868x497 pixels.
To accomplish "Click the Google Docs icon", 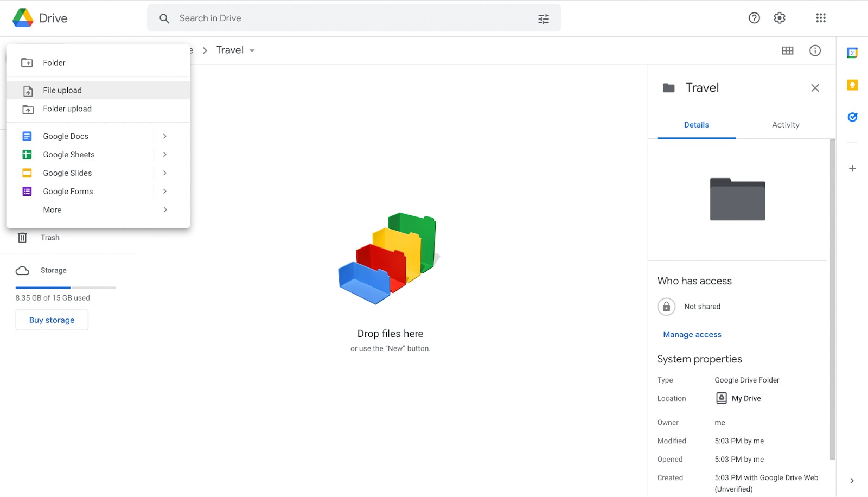I will (x=27, y=136).
